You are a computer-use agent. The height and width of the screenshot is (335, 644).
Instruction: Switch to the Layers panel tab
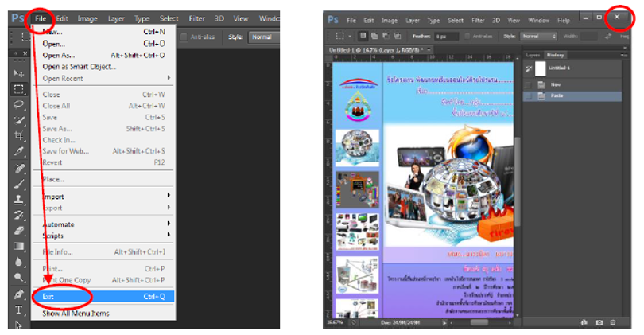pos(533,55)
